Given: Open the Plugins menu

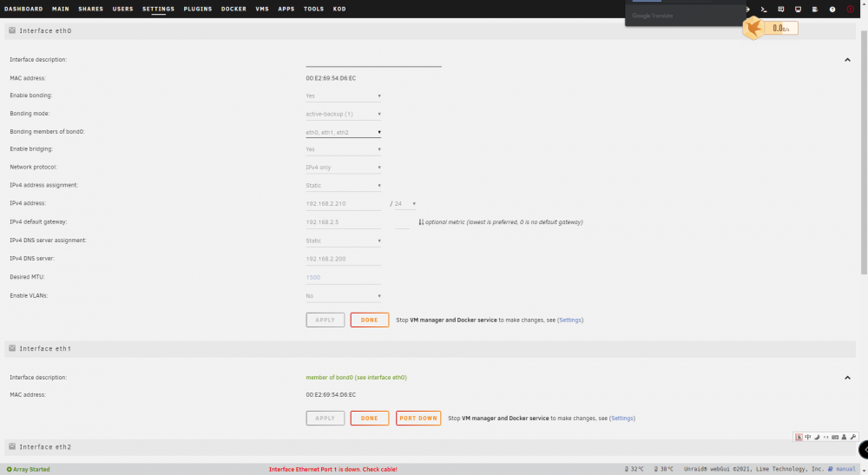Looking at the screenshot, I should click(x=198, y=9).
